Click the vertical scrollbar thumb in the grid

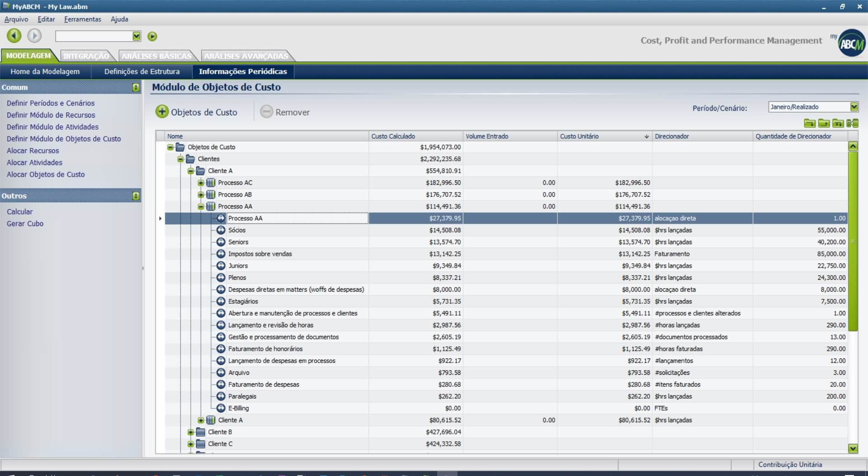coord(853,241)
